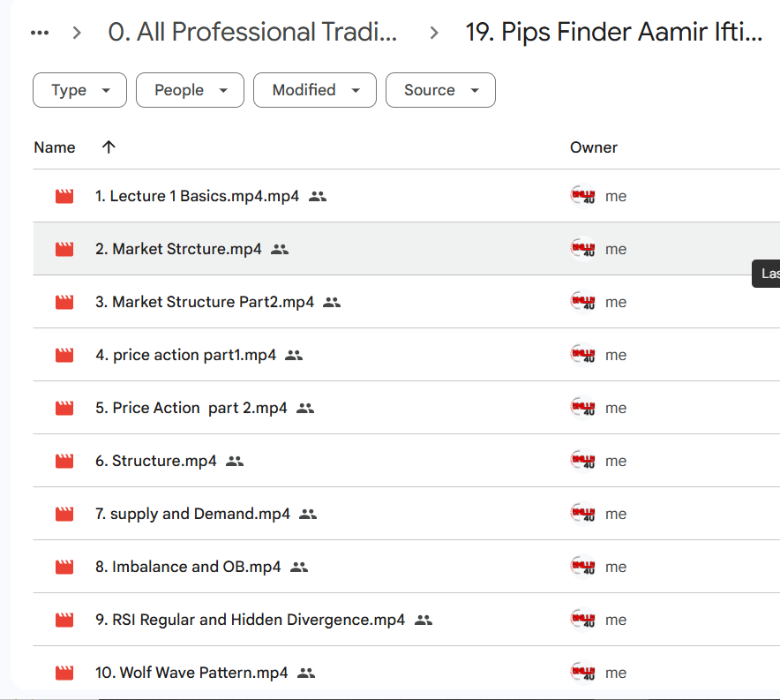
Task: Open the Modified filter dropdown
Action: pyautogui.click(x=315, y=90)
